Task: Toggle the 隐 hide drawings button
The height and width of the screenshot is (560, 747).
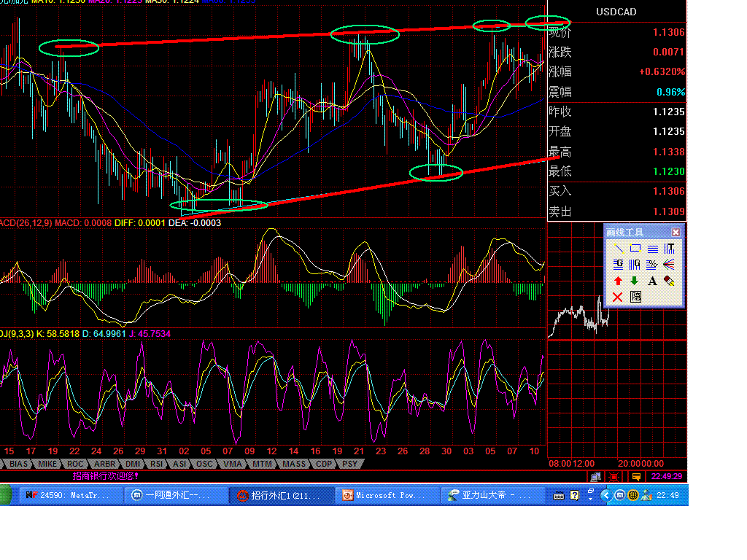Action: tap(635, 297)
